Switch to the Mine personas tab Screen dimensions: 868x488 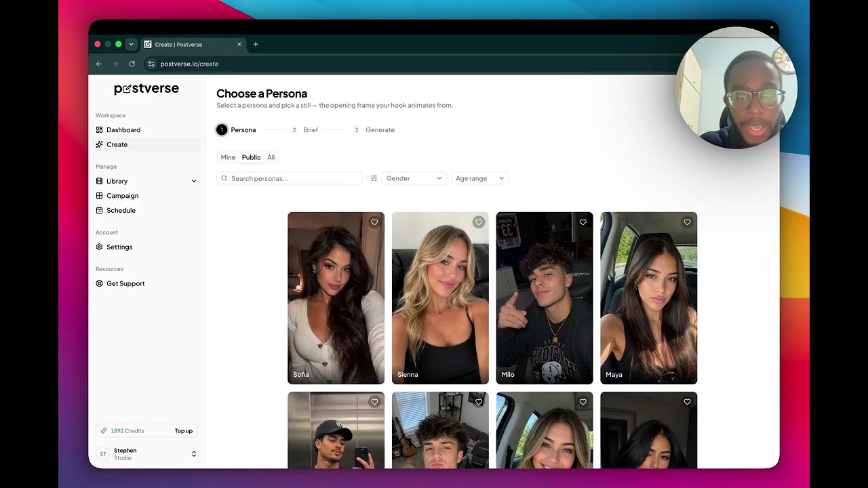[x=228, y=157]
